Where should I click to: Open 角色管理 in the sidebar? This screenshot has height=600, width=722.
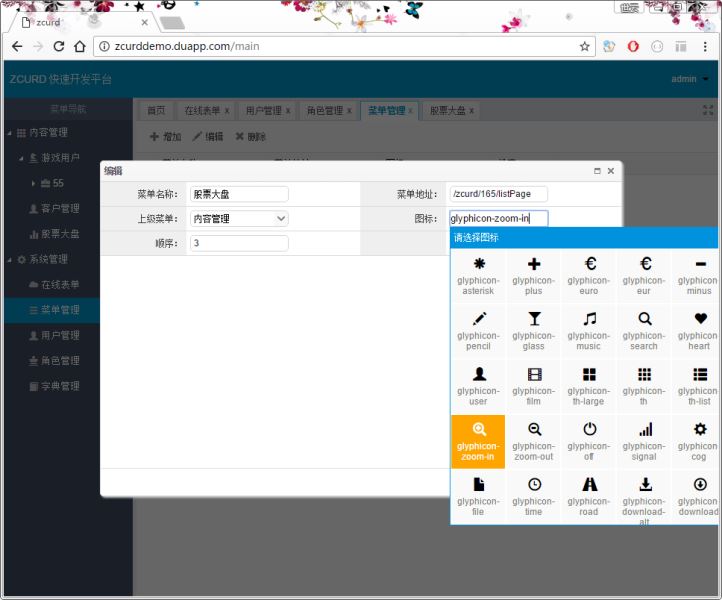(x=54, y=361)
